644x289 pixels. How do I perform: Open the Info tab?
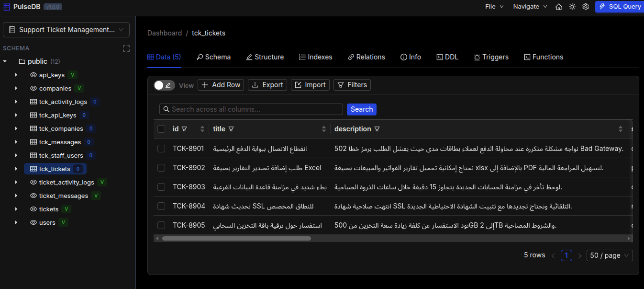click(x=411, y=57)
